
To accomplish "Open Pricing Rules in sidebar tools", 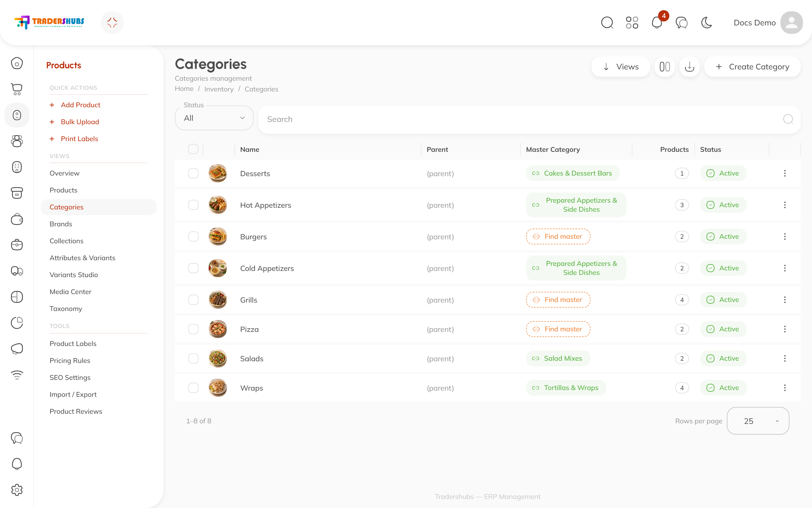I will (70, 360).
